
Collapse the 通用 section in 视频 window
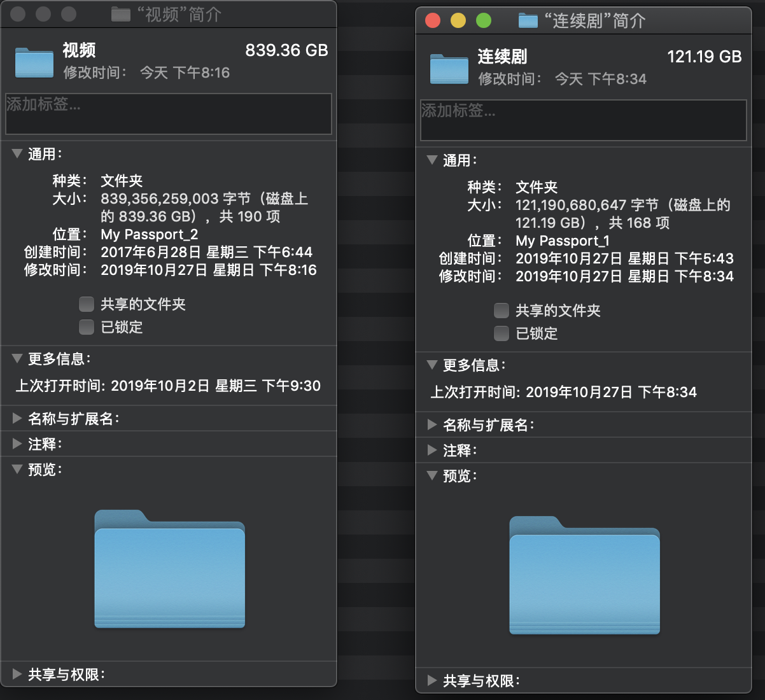click(17, 154)
